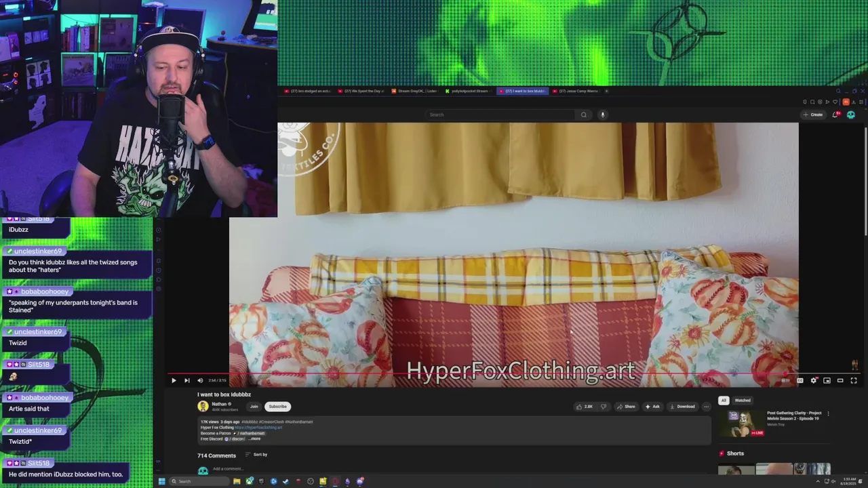Viewport: 868px width, 488px height.
Task: Open the Shorts section heading
Action: [x=735, y=453]
